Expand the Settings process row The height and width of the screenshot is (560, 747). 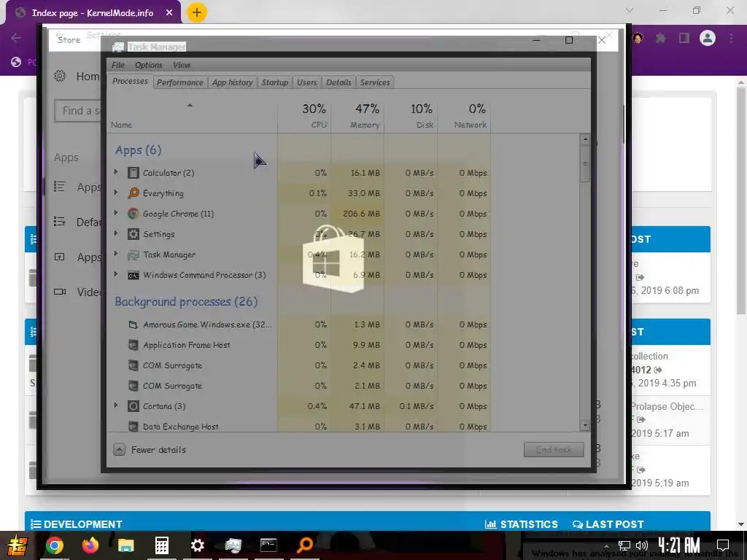(x=116, y=233)
